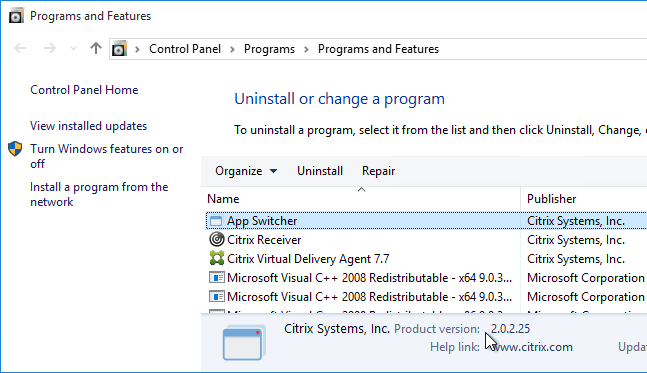Click the Repair toolbar button
Screen dimensions: 647x373
click(x=378, y=171)
